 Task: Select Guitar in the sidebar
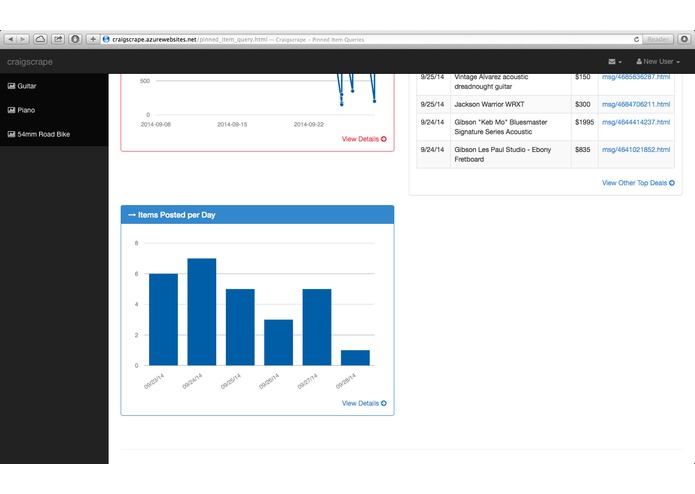pos(54,86)
